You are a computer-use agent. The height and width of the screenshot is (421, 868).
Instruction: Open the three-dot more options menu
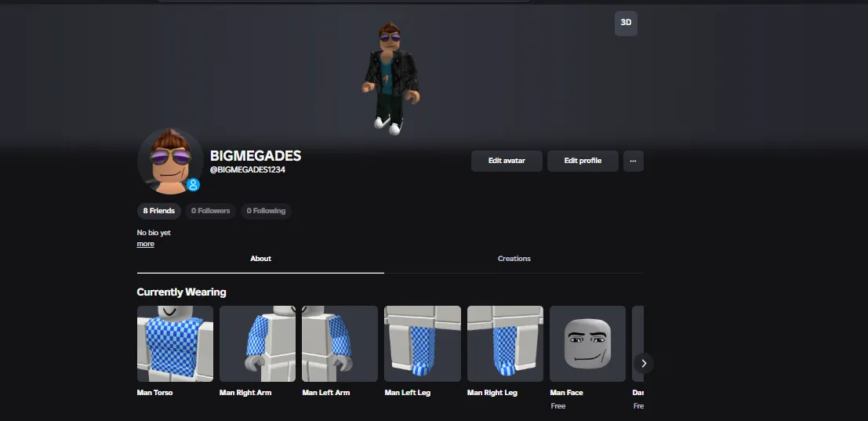634,161
